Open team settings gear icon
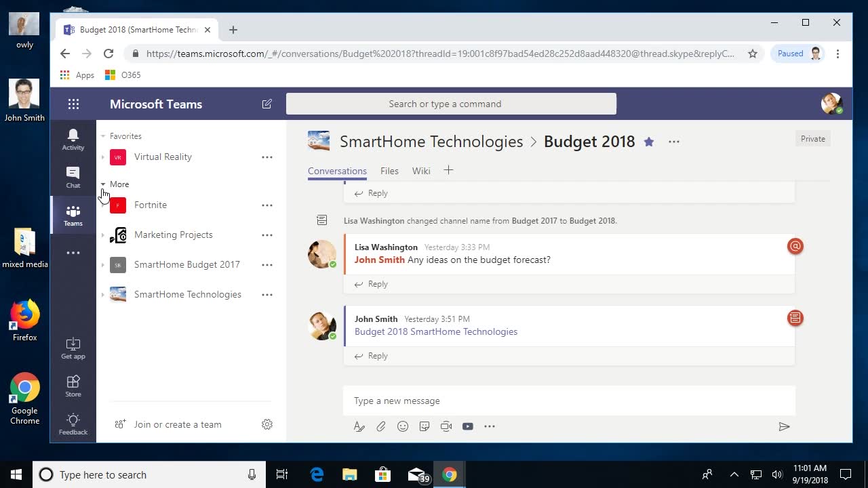868x488 pixels. click(267, 424)
